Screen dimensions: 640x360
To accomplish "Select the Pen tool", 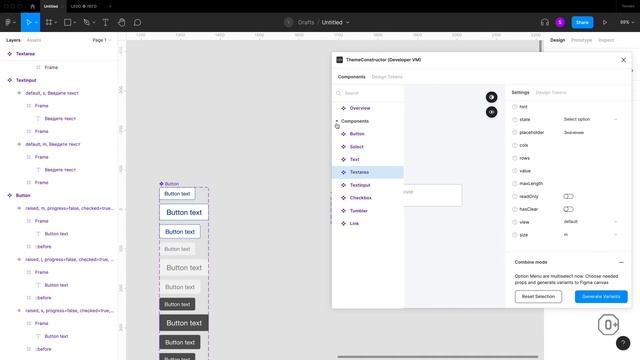I will (x=87, y=22).
